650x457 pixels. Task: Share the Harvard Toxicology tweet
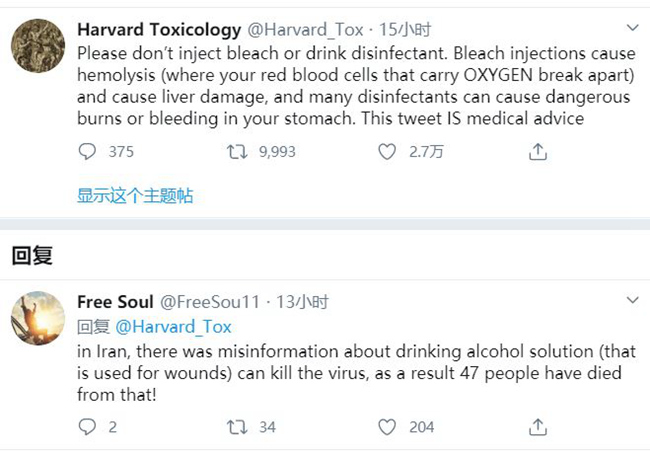tap(538, 152)
